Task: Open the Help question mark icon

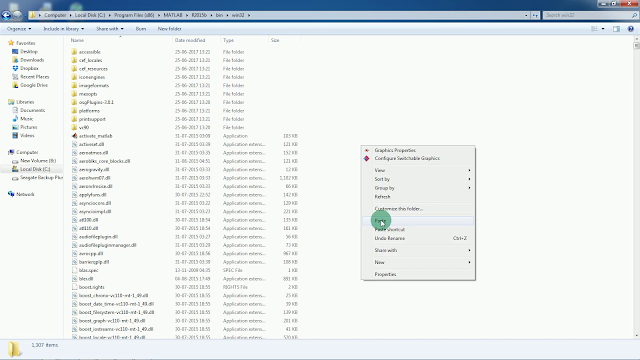Action: [x=631, y=29]
